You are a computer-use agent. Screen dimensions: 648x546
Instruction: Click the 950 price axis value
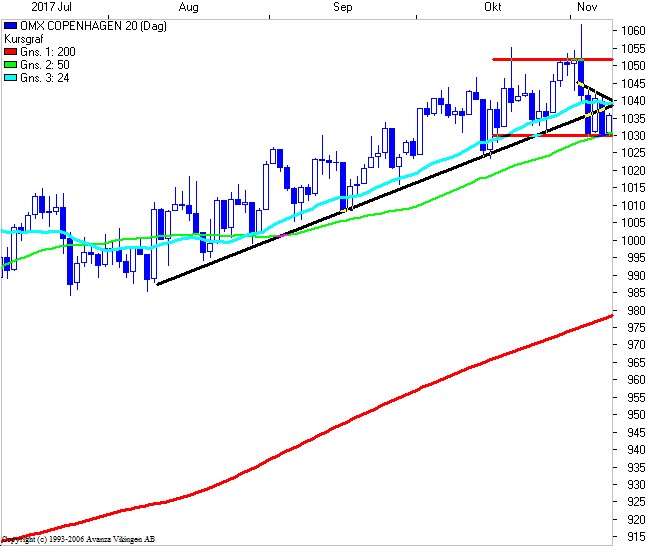[636, 415]
